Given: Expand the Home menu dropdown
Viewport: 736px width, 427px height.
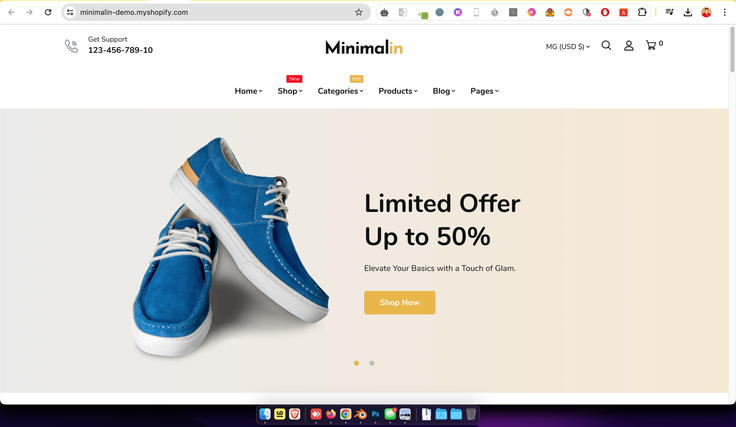Looking at the screenshot, I should click(248, 91).
